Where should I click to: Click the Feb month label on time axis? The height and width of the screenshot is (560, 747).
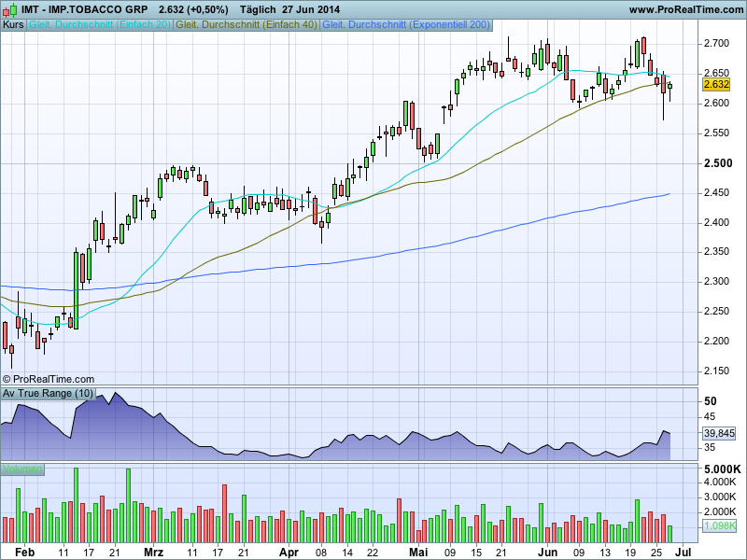click(x=25, y=553)
